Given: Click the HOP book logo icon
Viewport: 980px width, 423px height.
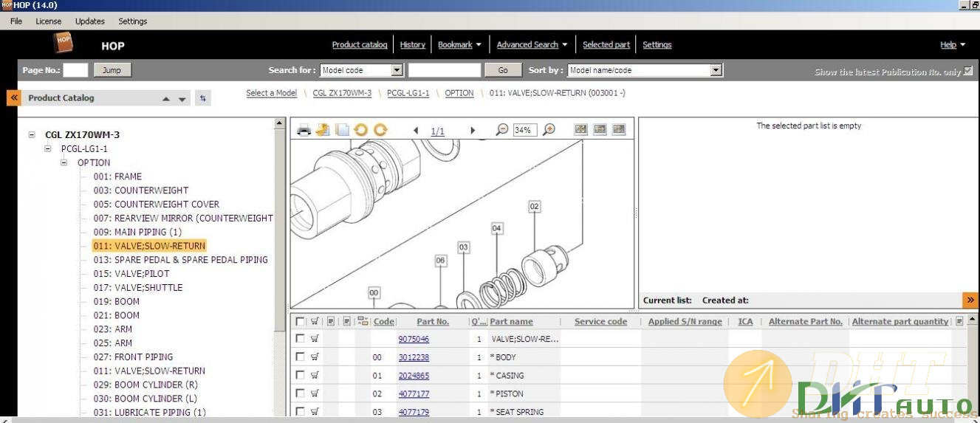Looking at the screenshot, I should pos(64,43).
